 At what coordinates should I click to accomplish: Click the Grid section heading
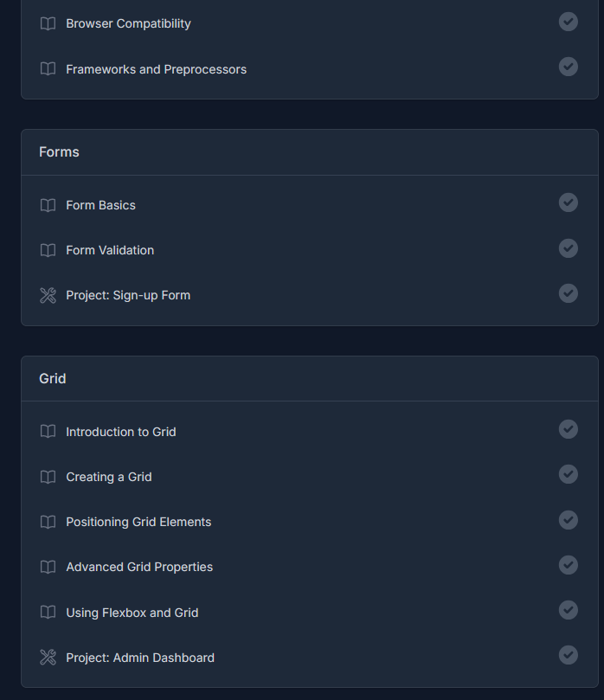[53, 379]
